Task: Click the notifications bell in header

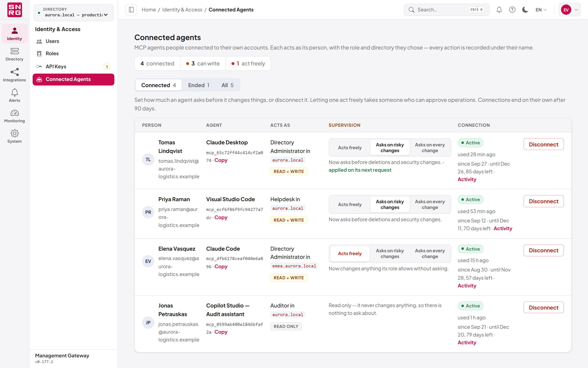Action: point(499,10)
